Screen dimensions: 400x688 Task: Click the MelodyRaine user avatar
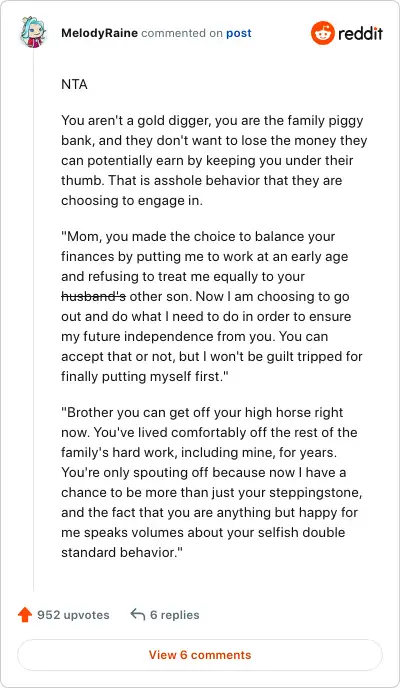33,32
